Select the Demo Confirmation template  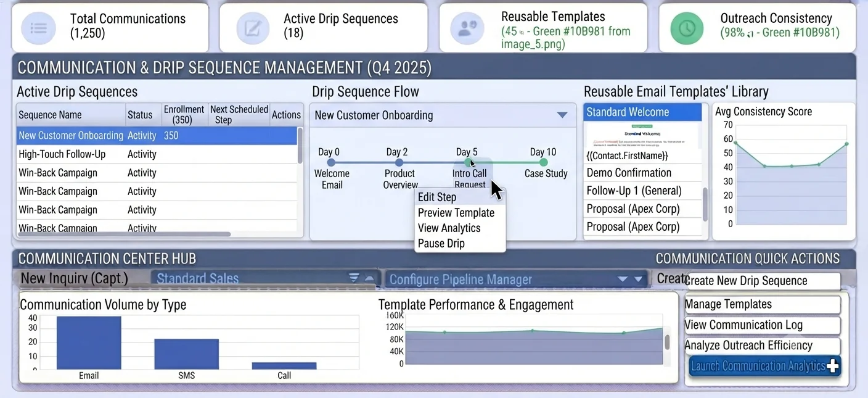coord(642,173)
